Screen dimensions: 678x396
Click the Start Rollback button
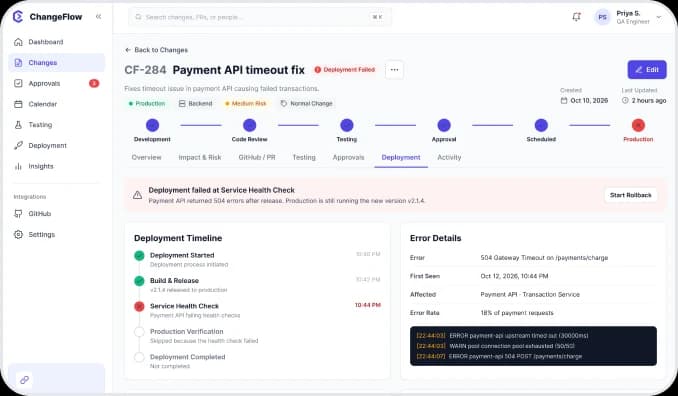tap(630, 195)
